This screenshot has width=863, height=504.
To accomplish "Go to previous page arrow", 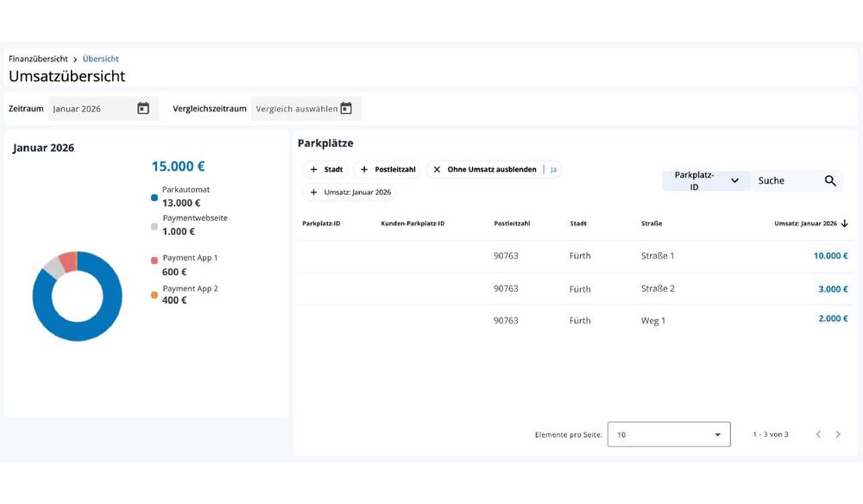I will [x=818, y=434].
